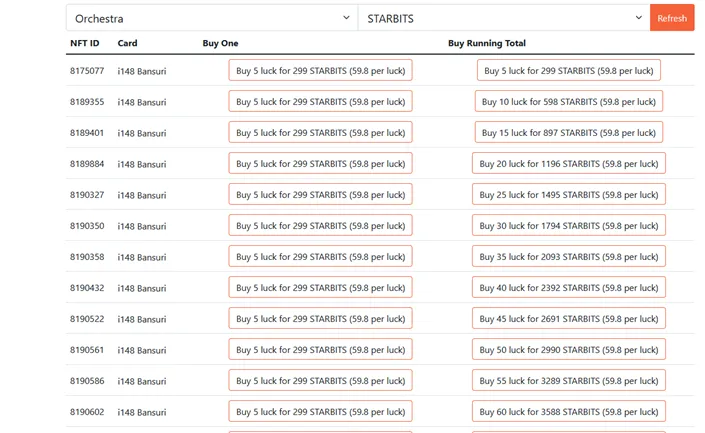Click Buy 40 luck for 2392 STARBITS

coord(569,287)
